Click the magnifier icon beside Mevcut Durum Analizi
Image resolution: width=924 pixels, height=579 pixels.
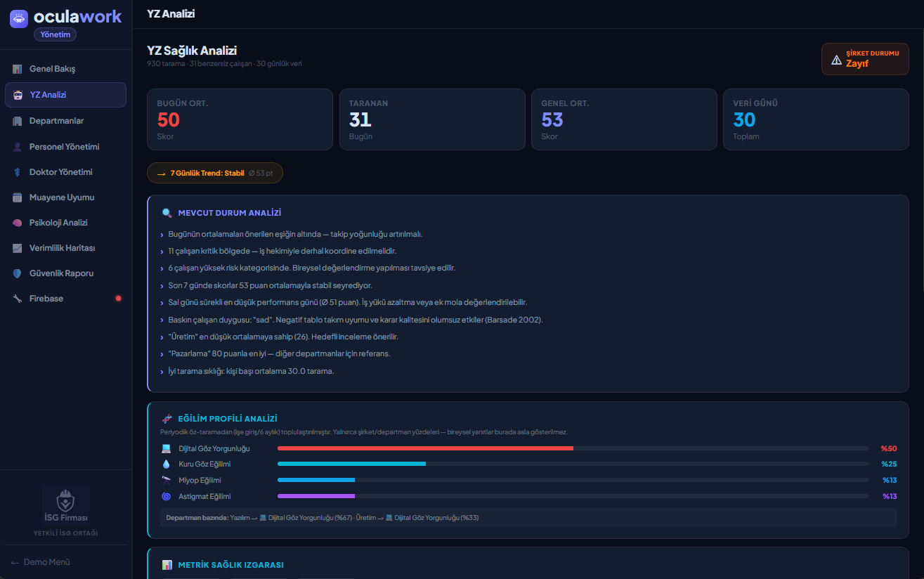(167, 213)
